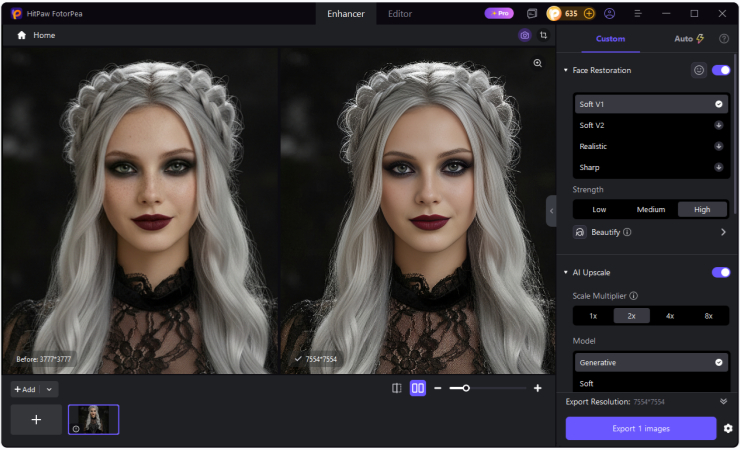
Task: Collapse the right settings panel handle
Action: [x=551, y=211]
